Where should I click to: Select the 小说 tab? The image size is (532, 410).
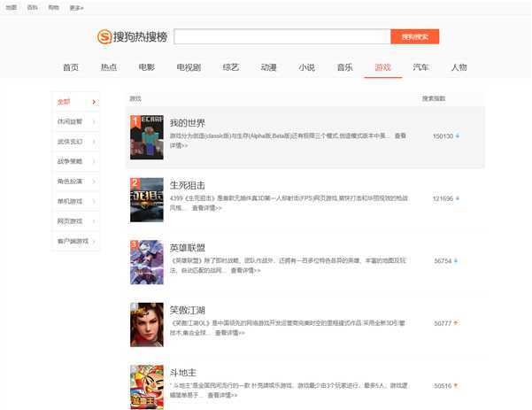click(x=306, y=67)
